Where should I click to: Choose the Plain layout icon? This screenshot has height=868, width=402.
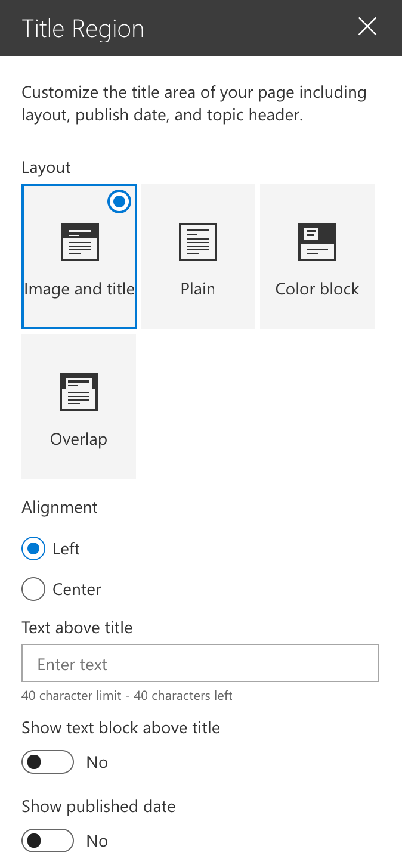(198, 242)
